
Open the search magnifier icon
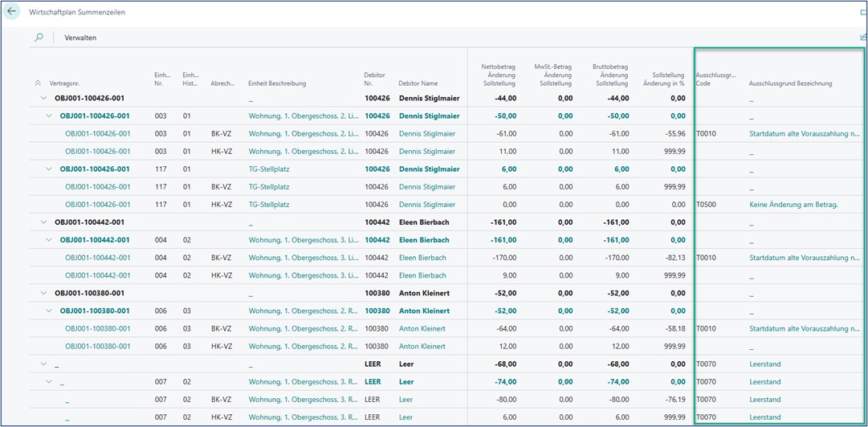click(x=39, y=38)
